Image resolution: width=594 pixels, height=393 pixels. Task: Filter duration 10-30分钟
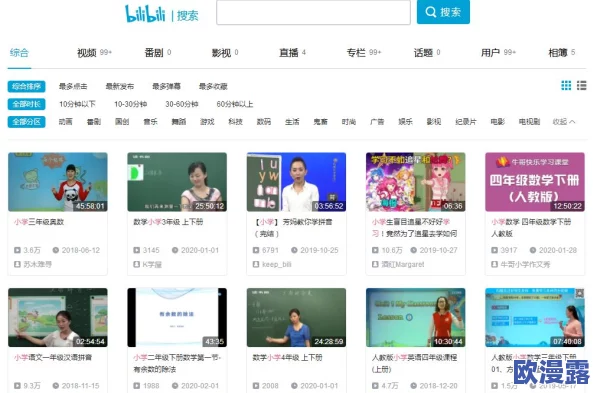pyautogui.click(x=131, y=104)
